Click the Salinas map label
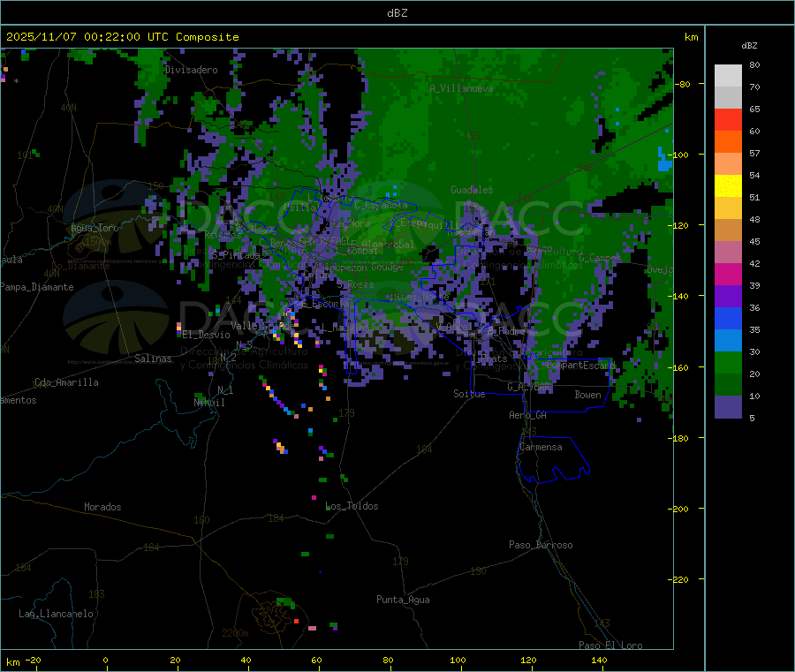795x672 pixels. (x=153, y=359)
